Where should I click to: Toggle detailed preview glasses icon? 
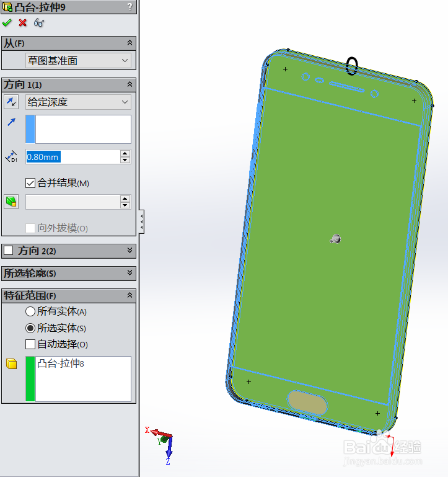[x=39, y=23]
